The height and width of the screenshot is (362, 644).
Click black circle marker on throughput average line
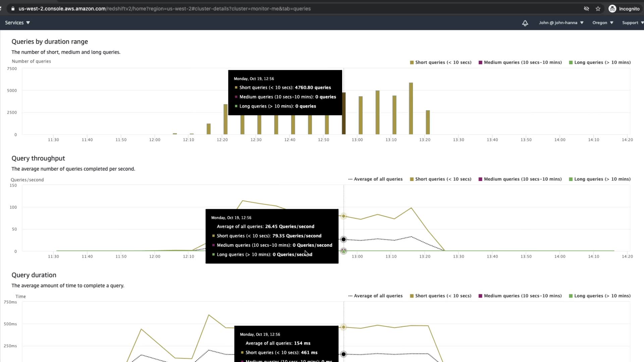tap(343, 239)
